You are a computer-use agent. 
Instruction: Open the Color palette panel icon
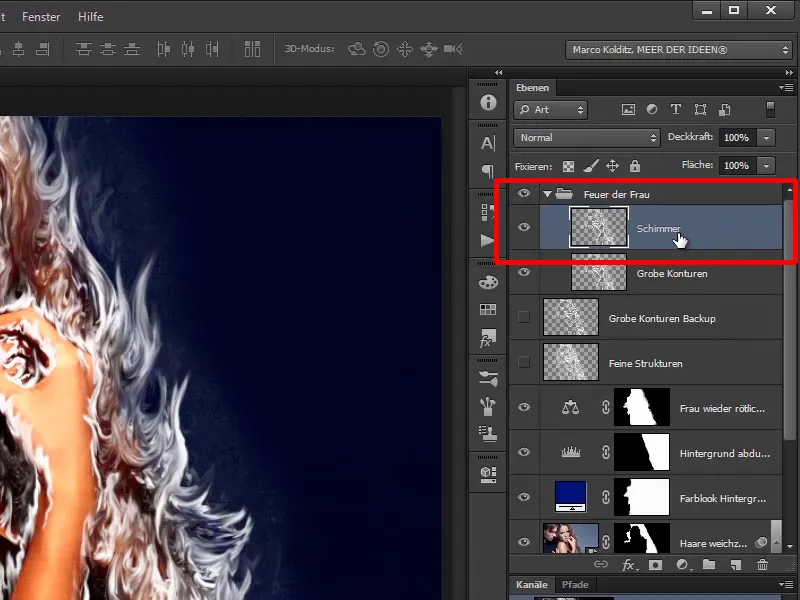[x=488, y=282]
